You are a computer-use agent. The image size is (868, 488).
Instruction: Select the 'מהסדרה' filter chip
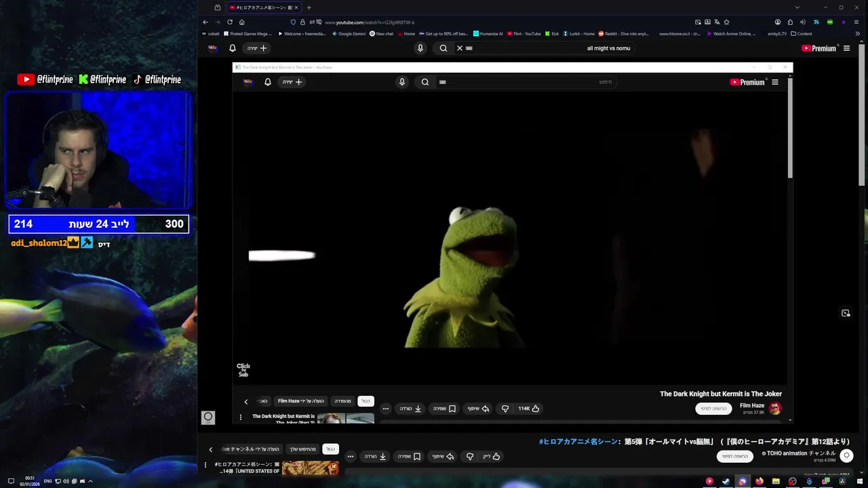(342, 401)
